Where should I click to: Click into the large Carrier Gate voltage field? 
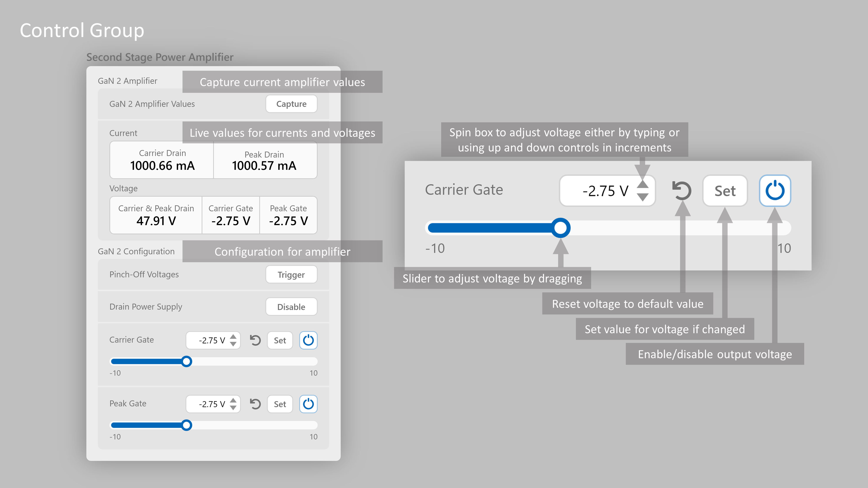pyautogui.click(x=603, y=191)
